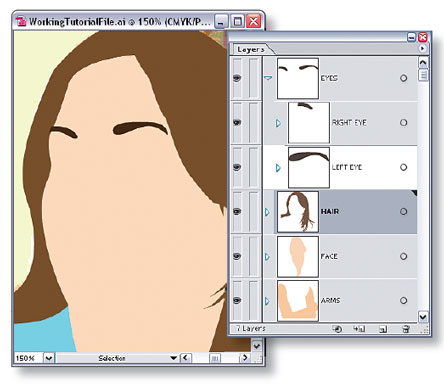Click the WorkingTutorialFile.ai title bar
The image size is (444, 387).
tap(120, 21)
